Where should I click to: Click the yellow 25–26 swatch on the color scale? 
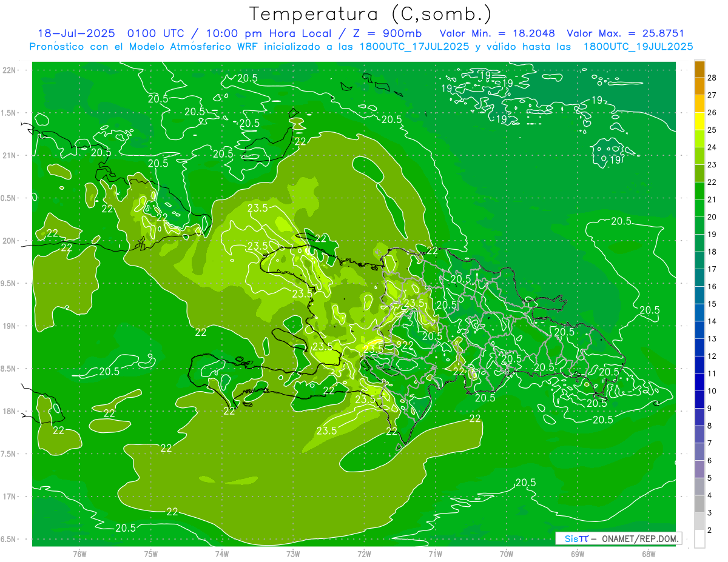click(699, 121)
